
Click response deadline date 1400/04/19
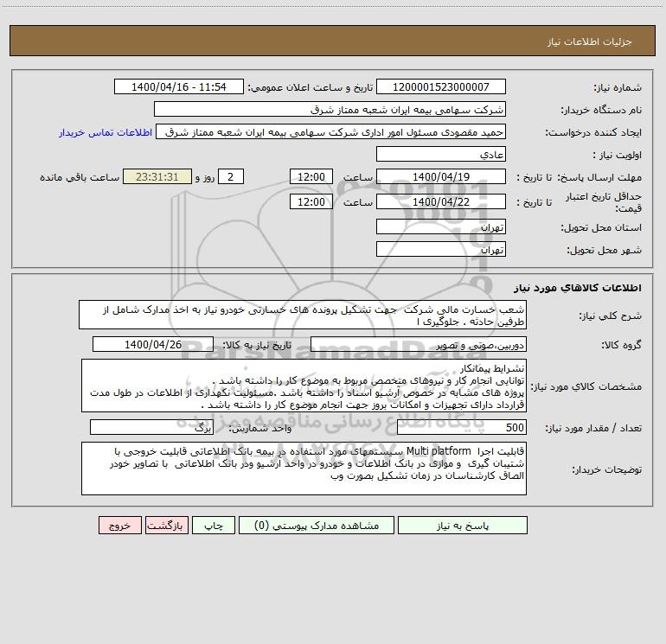point(441,176)
